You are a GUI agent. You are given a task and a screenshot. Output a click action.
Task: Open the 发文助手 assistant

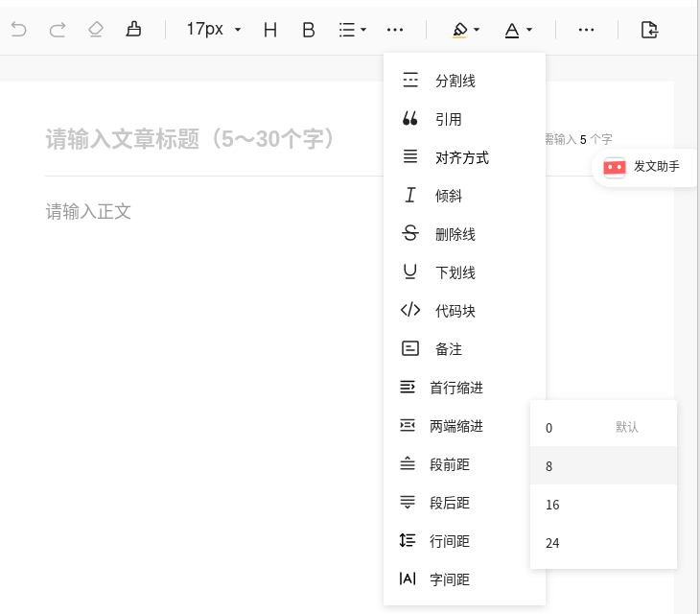644,167
